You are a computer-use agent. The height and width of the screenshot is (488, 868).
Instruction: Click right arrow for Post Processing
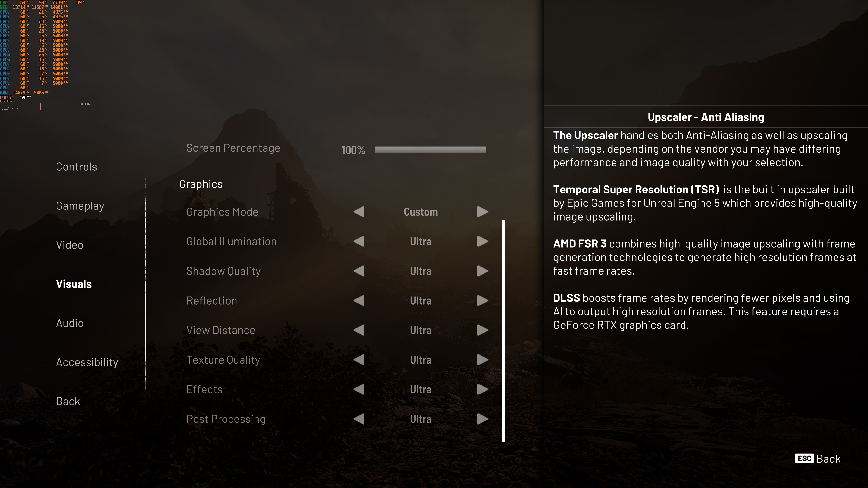click(483, 419)
